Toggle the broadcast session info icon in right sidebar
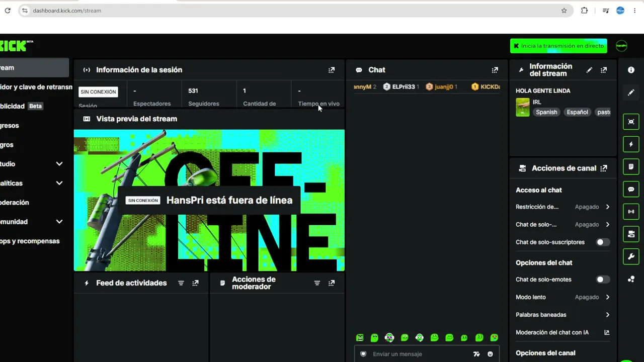This screenshot has height=362, width=644. [631, 212]
